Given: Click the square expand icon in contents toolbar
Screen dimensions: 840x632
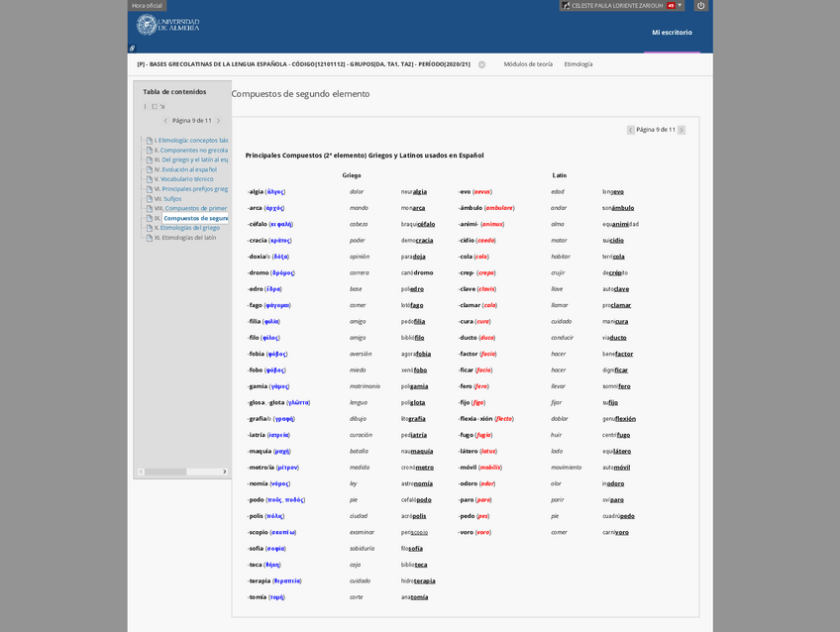Looking at the screenshot, I should click(x=155, y=107).
